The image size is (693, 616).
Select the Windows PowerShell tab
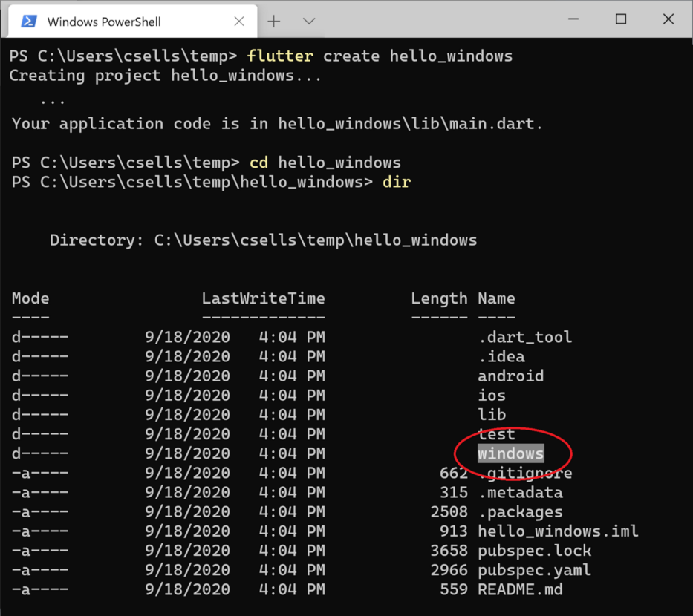(x=133, y=22)
